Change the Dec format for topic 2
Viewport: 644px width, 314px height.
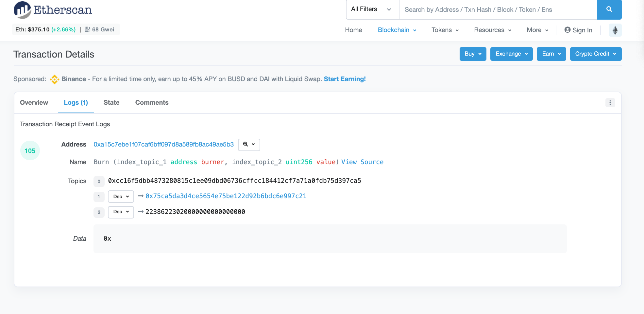point(121,212)
